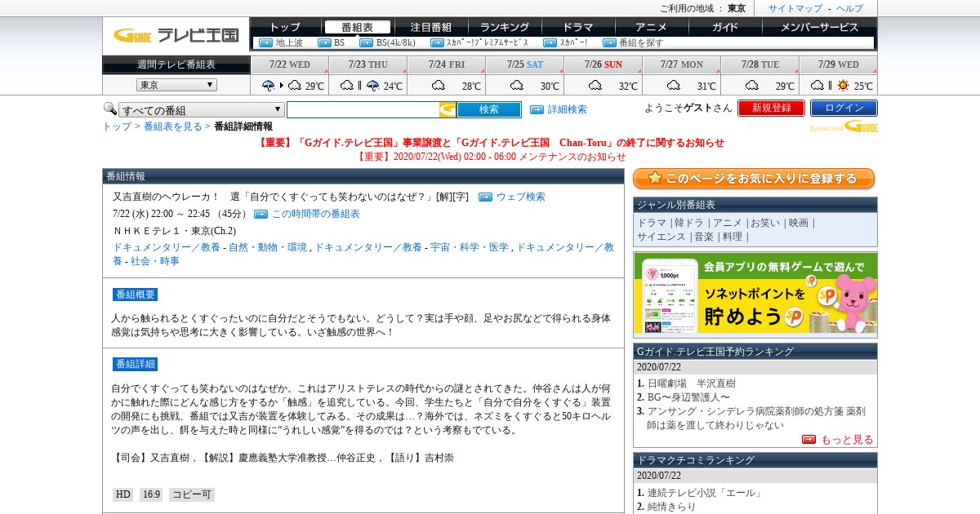980x514 pixels.
Task: Click the 自然・動物・環境 genre link
Action: coord(268,247)
